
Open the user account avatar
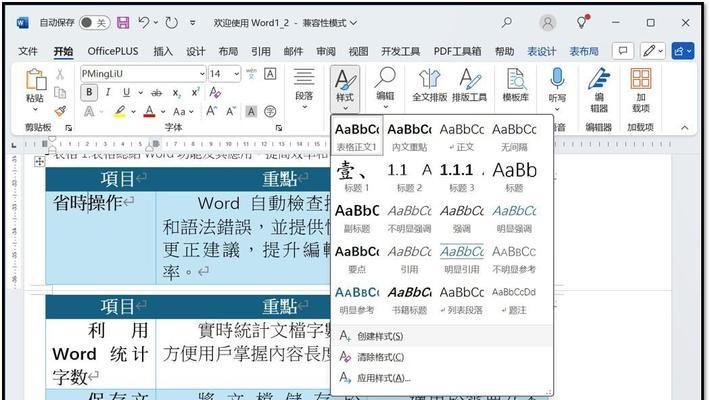[547, 23]
